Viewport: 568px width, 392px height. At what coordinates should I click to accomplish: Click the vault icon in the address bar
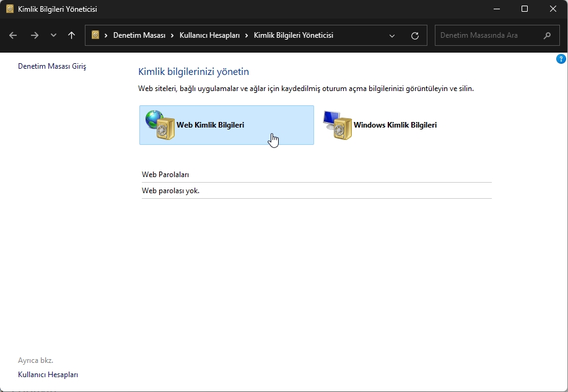pyautogui.click(x=95, y=35)
